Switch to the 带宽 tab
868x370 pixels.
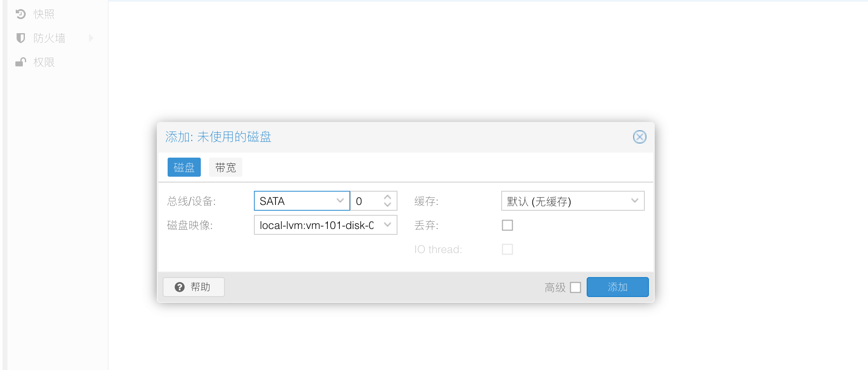pyautogui.click(x=226, y=167)
